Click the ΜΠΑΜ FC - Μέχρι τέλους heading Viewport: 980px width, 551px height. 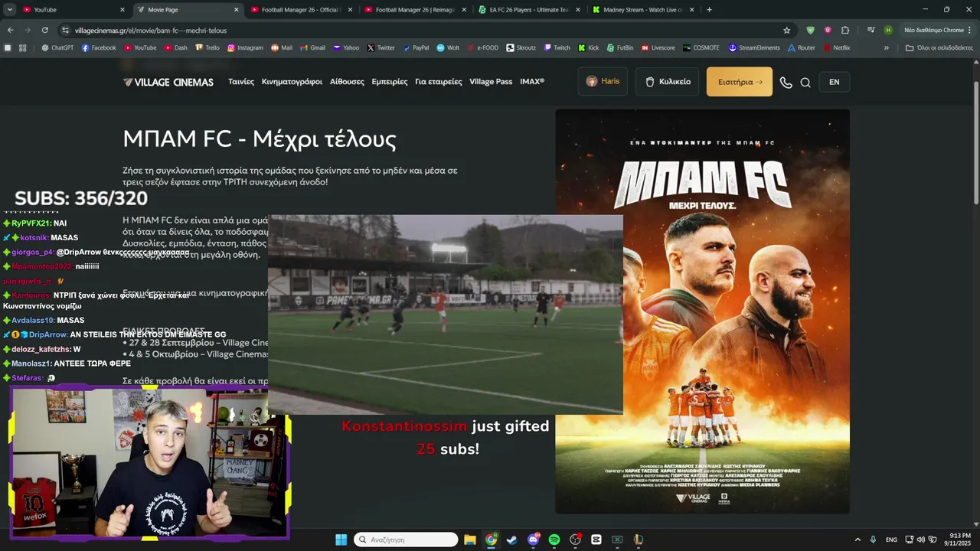(x=260, y=139)
